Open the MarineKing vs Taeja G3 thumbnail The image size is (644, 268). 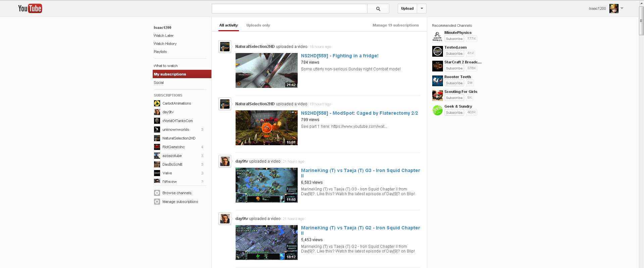point(266,185)
